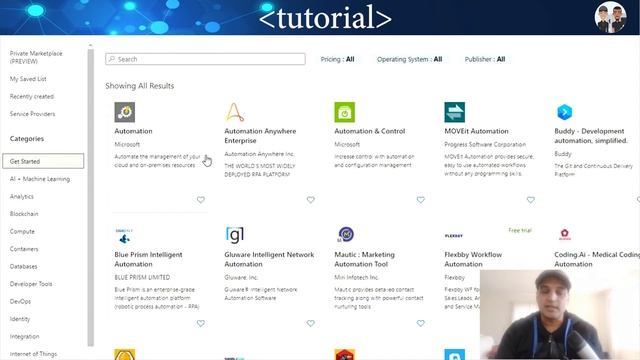Select the Analytics category

(22, 196)
